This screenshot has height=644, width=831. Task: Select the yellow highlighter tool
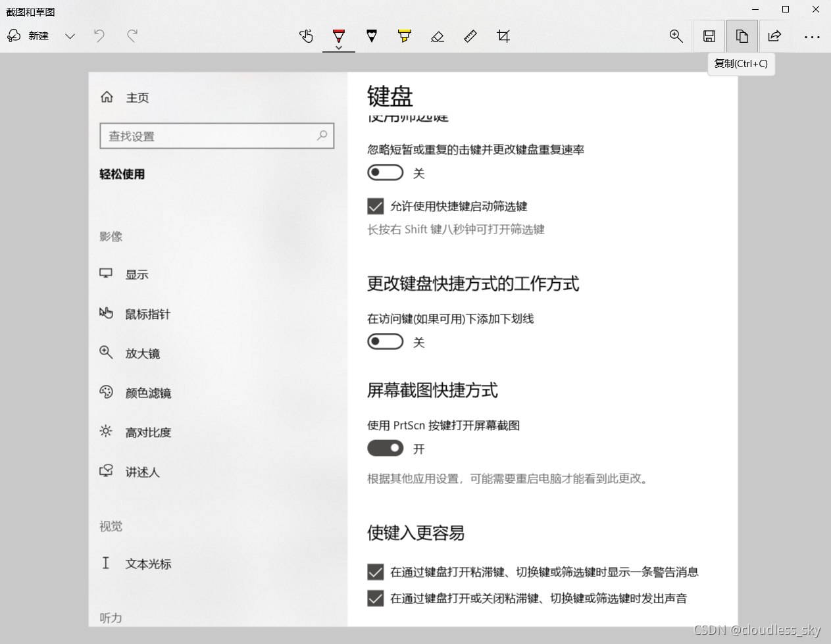pos(404,36)
